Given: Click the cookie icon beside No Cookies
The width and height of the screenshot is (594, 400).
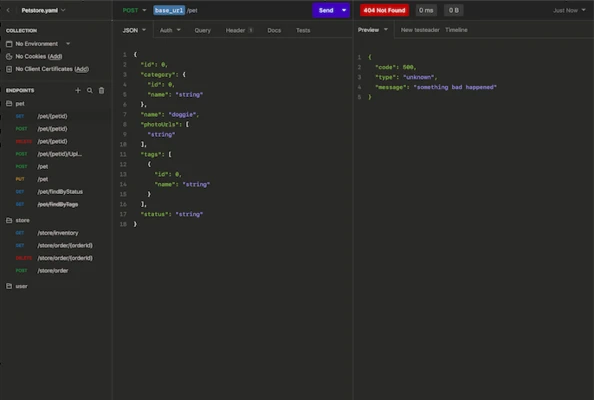Looking at the screenshot, I should coord(9,56).
